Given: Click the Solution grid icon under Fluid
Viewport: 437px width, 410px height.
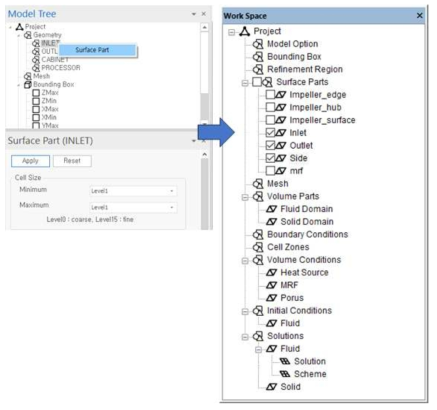Looking at the screenshot, I should point(285,361).
